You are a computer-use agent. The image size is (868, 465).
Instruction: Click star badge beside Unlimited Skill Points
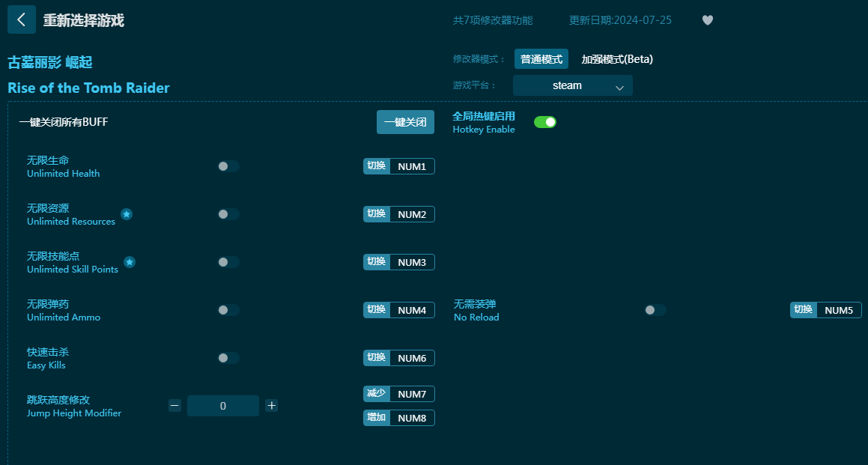click(x=130, y=262)
